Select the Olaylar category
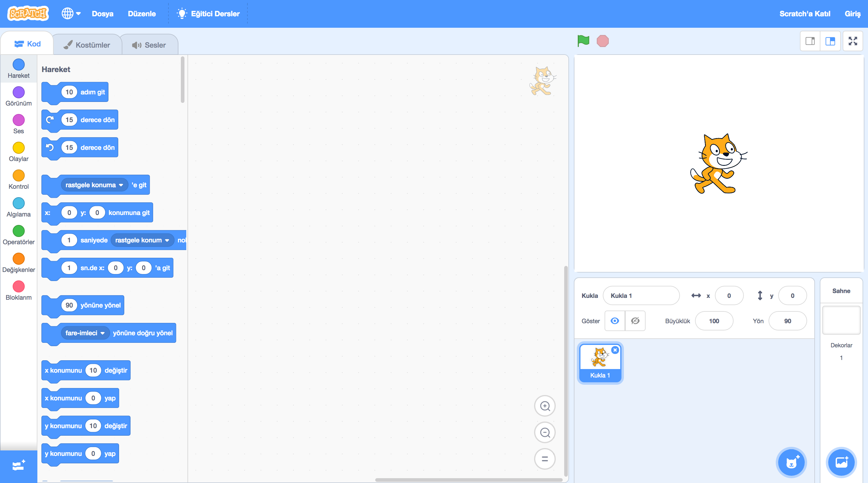Image resolution: width=868 pixels, height=483 pixels. coord(18,152)
